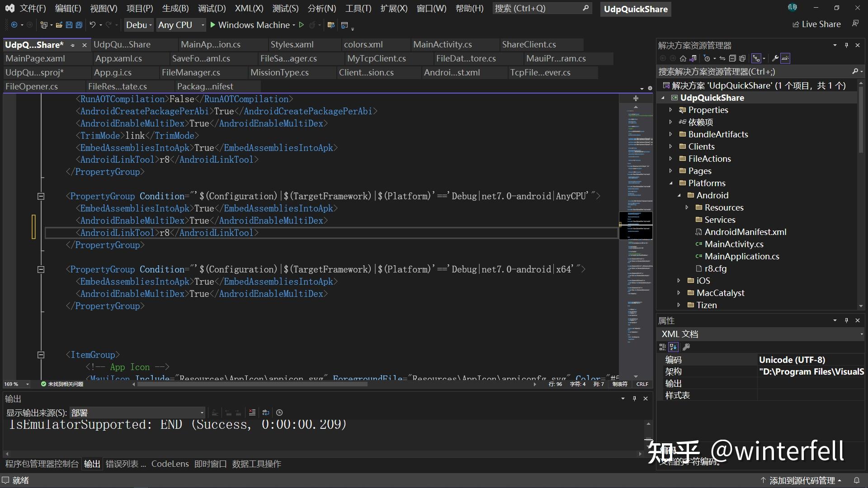
Task: Open Windows Machine target dropdown arrow
Action: coord(294,25)
